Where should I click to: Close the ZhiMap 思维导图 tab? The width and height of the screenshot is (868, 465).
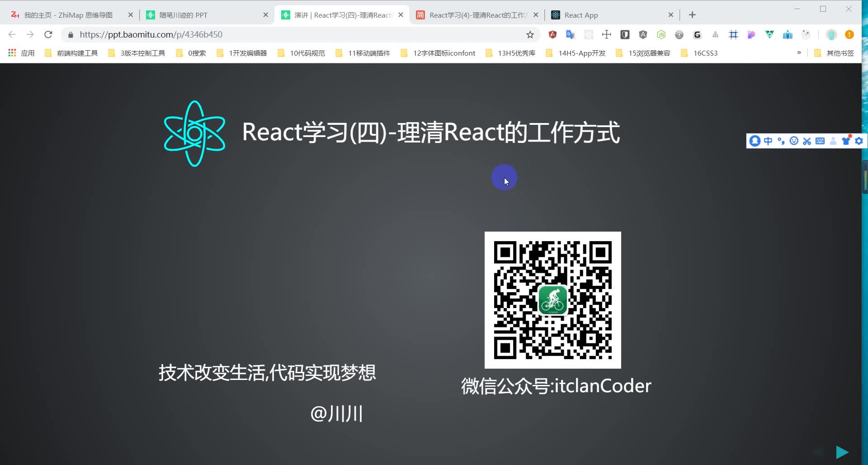click(x=131, y=15)
